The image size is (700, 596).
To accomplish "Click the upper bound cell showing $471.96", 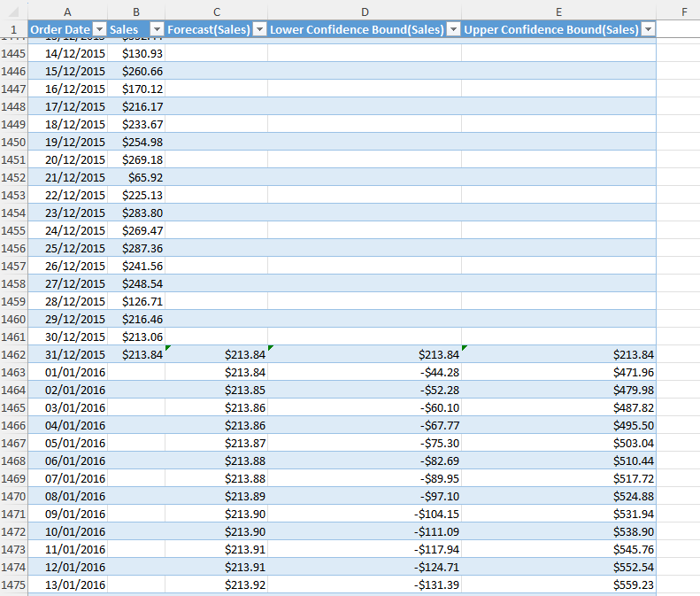I will pyautogui.click(x=558, y=372).
